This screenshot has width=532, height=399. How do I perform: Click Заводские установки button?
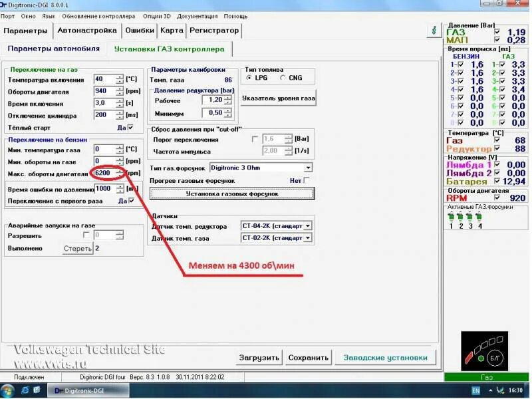tap(386, 358)
